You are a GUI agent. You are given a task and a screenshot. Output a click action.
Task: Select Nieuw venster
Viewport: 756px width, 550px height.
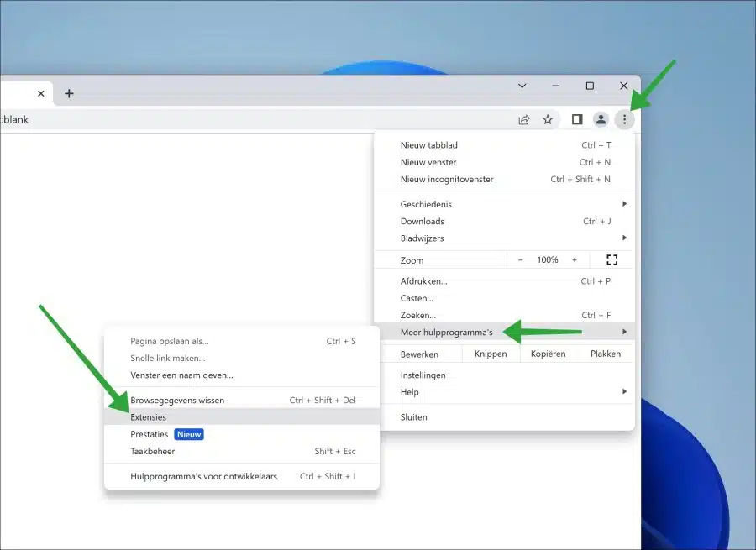(x=505, y=162)
